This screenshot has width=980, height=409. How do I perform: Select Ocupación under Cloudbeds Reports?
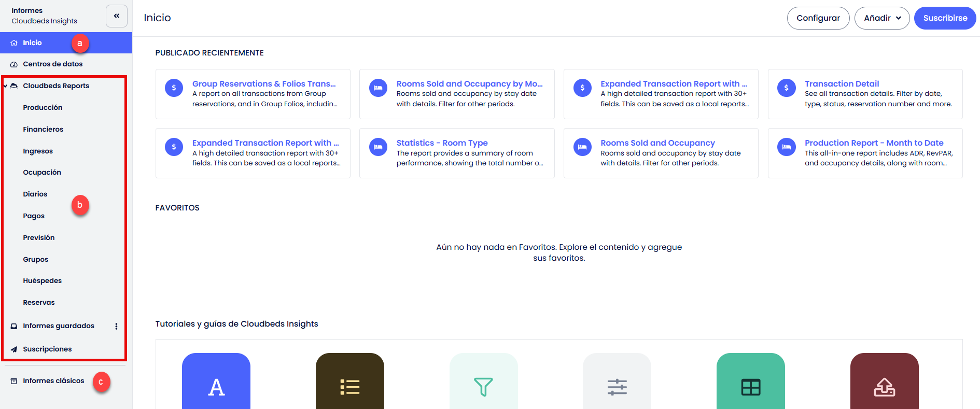point(42,173)
